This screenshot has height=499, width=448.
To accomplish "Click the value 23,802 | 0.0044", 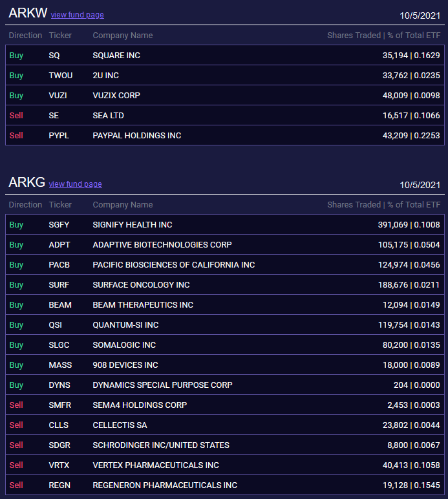I will (411, 425).
